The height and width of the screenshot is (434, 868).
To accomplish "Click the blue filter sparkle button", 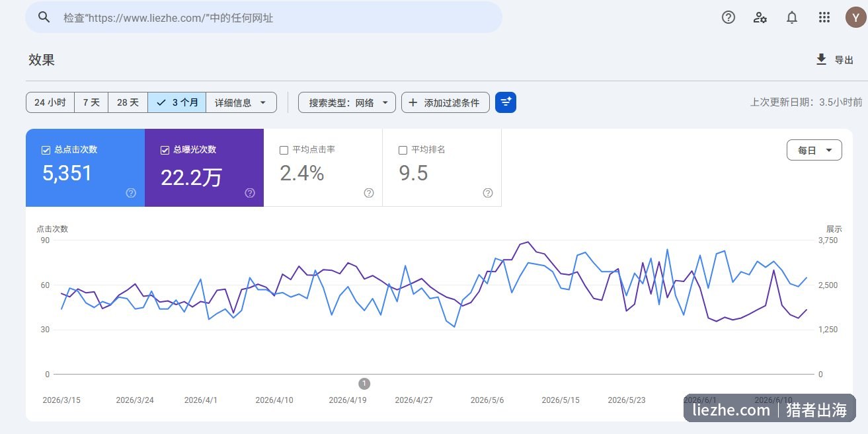I will point(506,102).
